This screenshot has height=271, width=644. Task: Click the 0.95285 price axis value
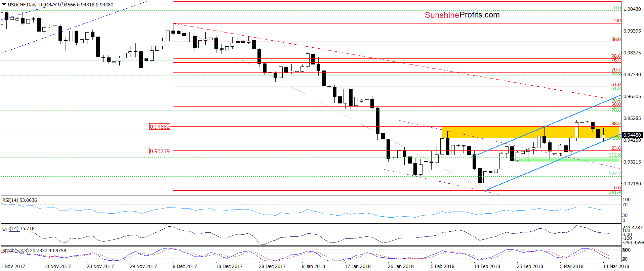632,118
